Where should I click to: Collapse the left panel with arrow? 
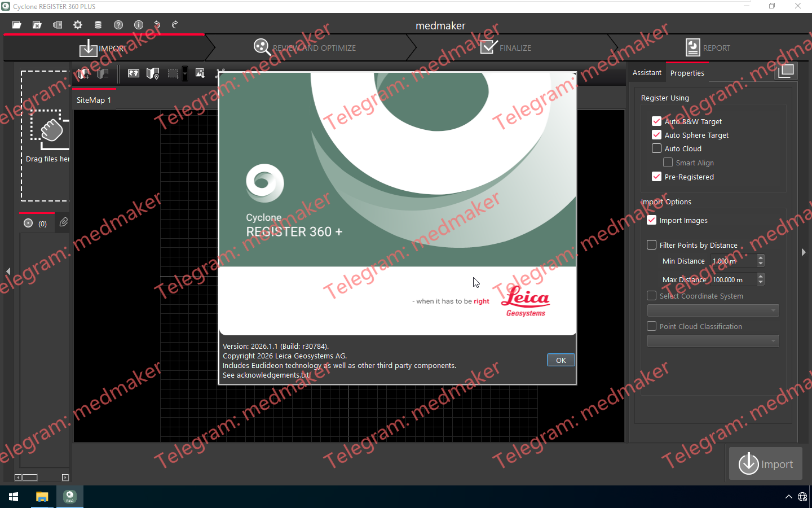8,271
